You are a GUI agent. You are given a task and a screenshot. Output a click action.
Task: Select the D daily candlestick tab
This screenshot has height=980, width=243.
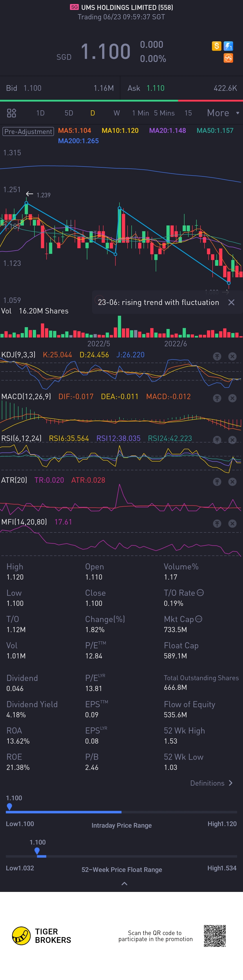coord(92,113)
